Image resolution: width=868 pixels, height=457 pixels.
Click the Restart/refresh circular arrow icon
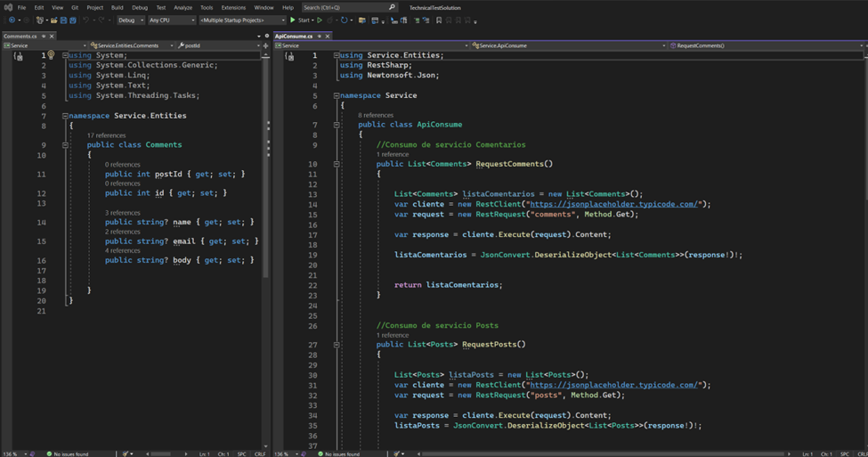pyautogui.click(x=344, y=20)
